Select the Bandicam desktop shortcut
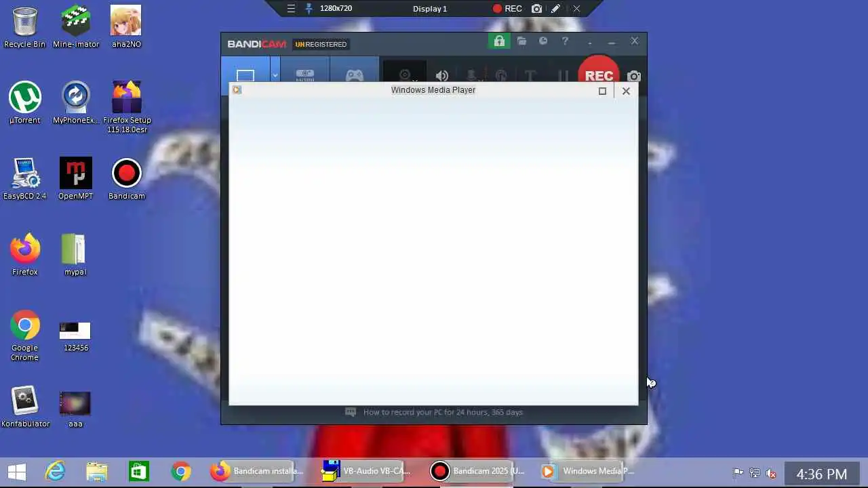868x488 pixels. click(x=126, y=179)
